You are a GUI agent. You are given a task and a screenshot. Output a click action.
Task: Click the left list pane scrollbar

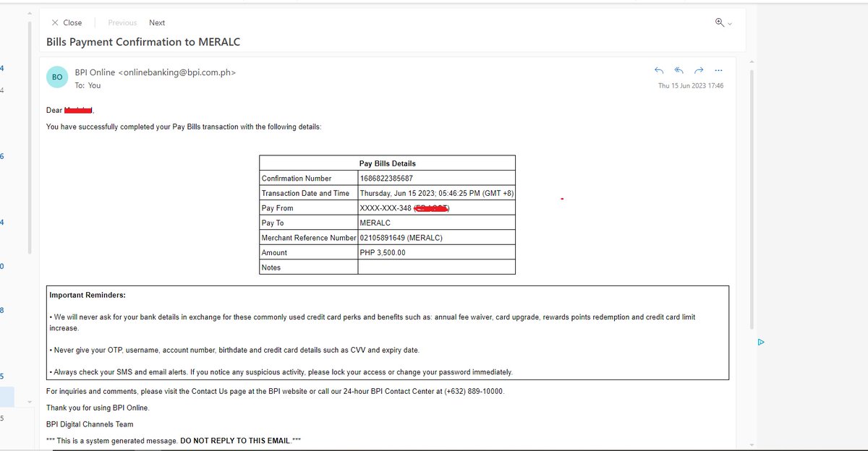pyautogui.click(x=30, y=137)
